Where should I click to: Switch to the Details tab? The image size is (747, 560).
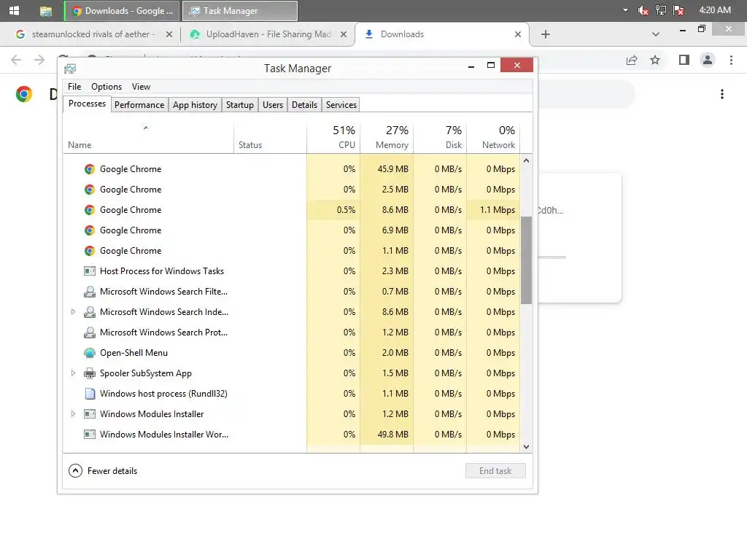(x=304, y=105)
